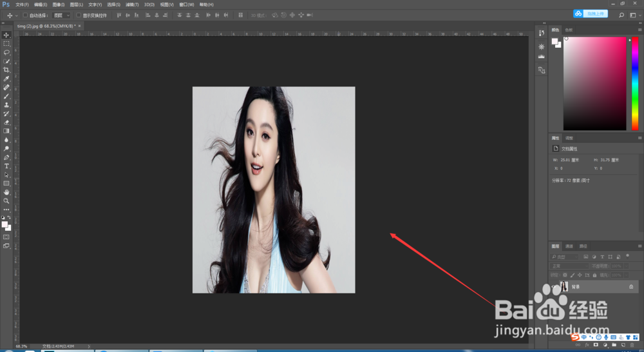
Task: Open the 填充 fill dropdown arrow
Action: click(627, 275)
